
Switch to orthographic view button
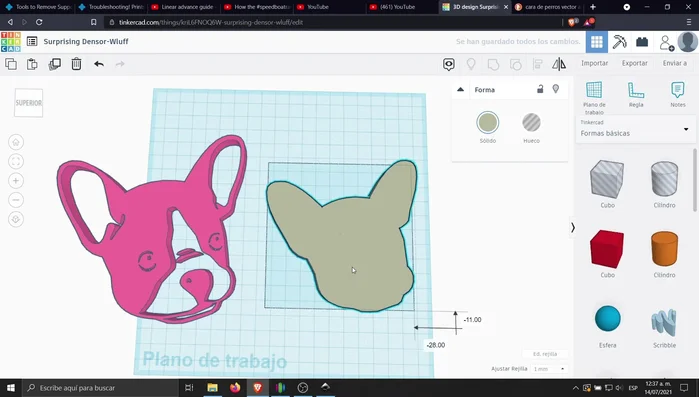click(x=16, y=219)
